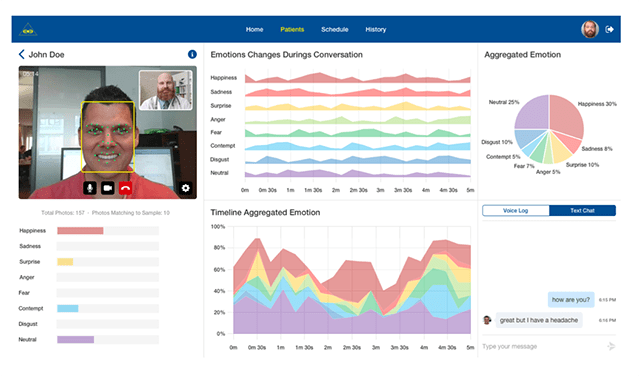Click the blue patient info icon
This screenshot has width=640, height=376.
[x=192, y=54]
